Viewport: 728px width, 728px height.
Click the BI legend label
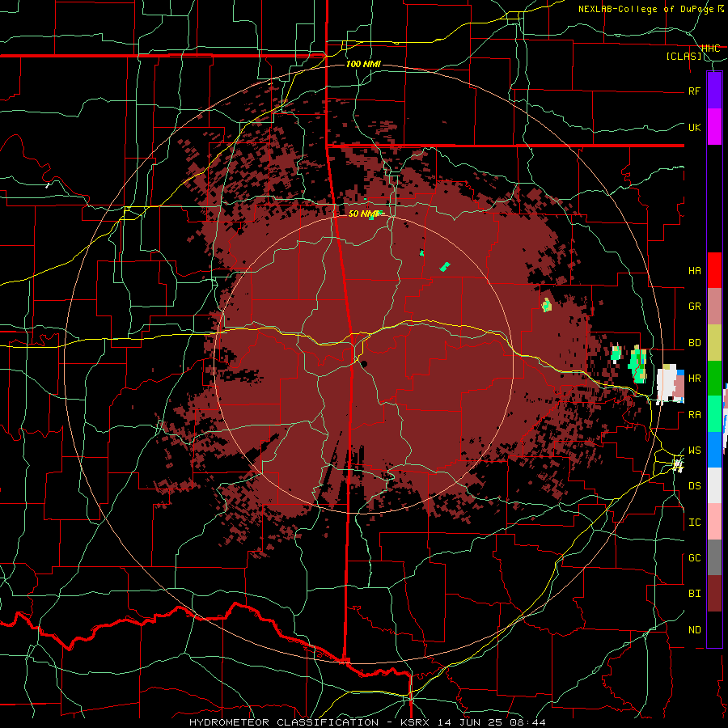694,594
